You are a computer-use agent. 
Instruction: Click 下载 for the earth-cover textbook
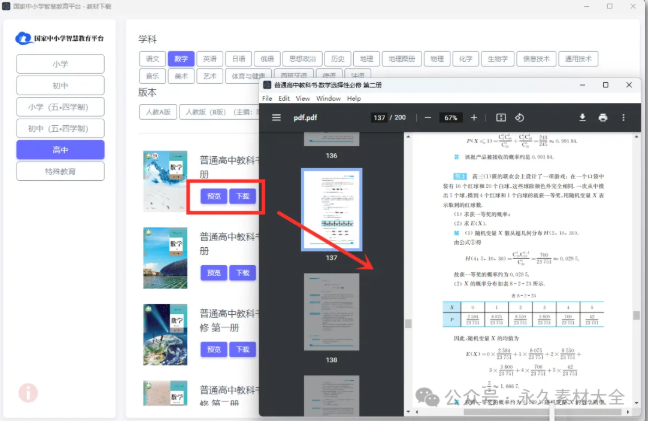(243, 350)
